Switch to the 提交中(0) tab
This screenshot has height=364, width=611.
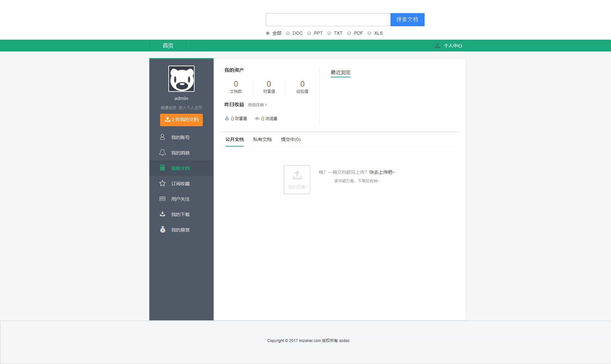point(291,139)
